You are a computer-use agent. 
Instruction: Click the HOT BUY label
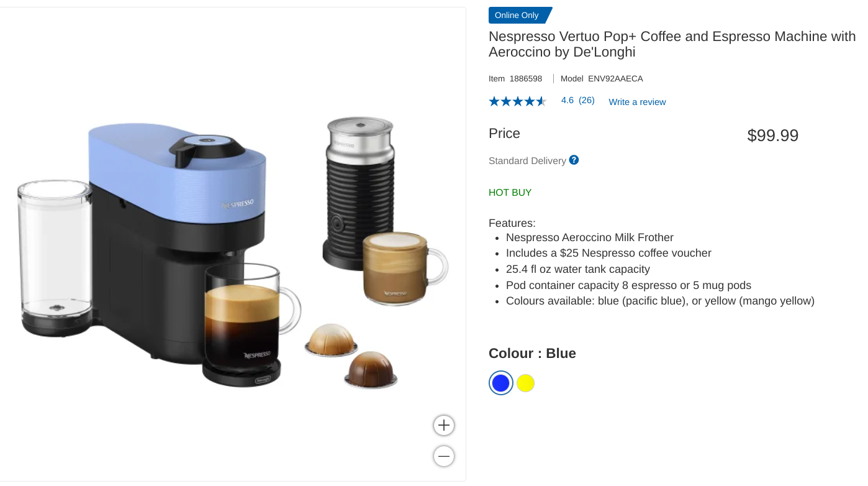510,192
